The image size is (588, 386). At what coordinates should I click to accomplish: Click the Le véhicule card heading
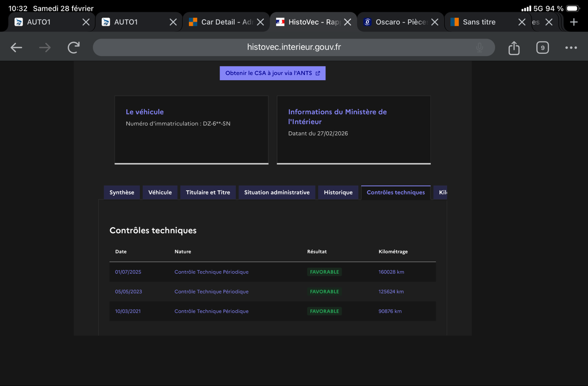pos(145,112)
